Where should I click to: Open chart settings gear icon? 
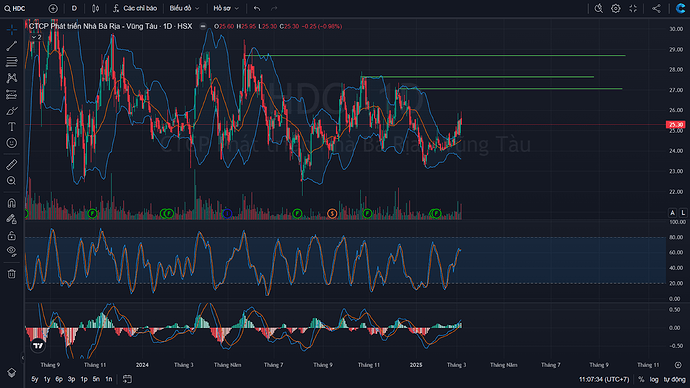[616, 8]
